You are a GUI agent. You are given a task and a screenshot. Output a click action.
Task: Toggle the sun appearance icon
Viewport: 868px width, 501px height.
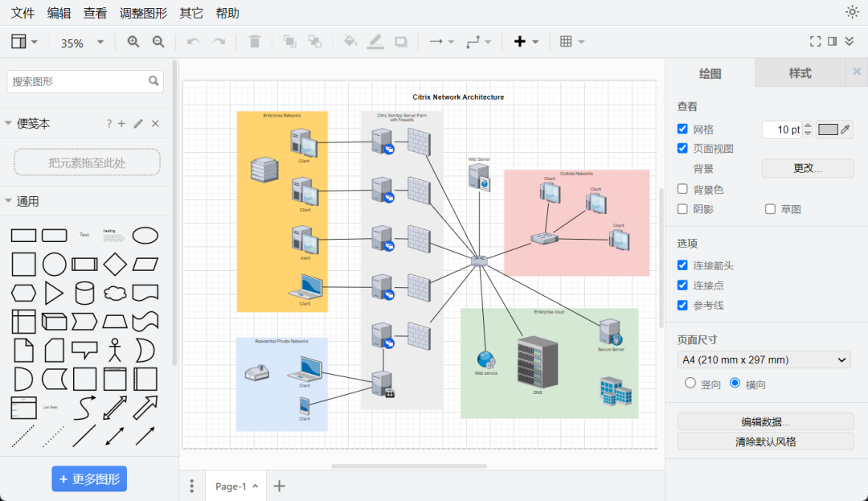click(x=852, y=12)
